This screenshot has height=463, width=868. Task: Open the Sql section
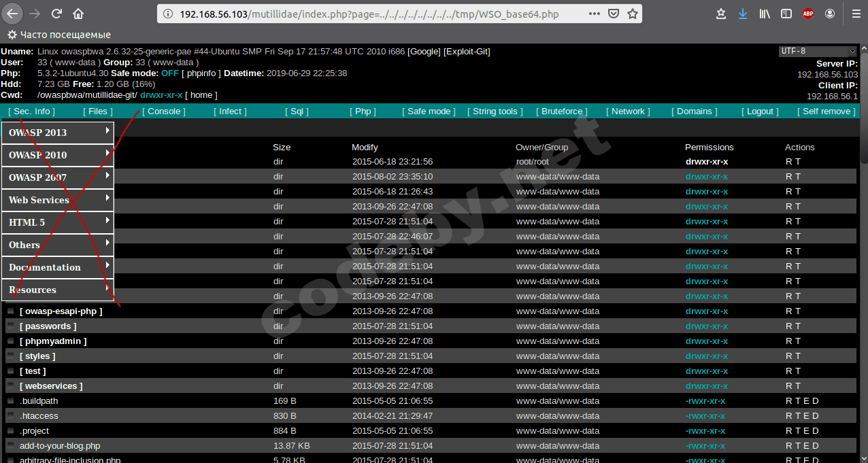(297, 112)
